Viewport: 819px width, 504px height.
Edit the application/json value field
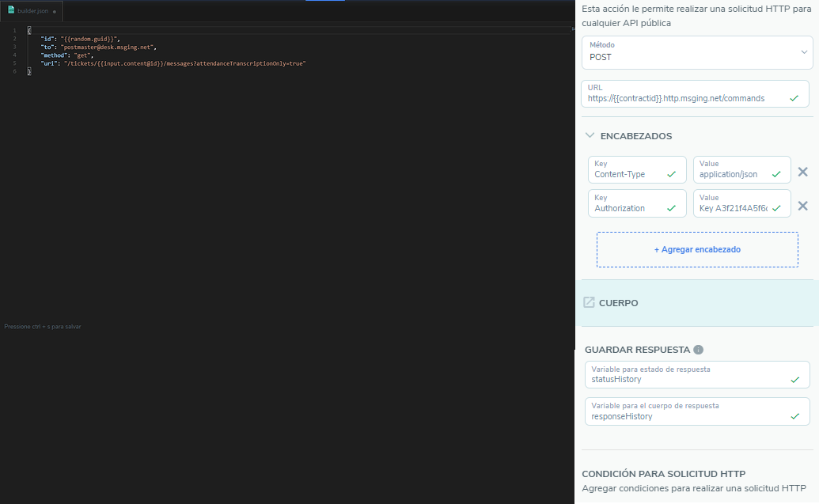741,170
